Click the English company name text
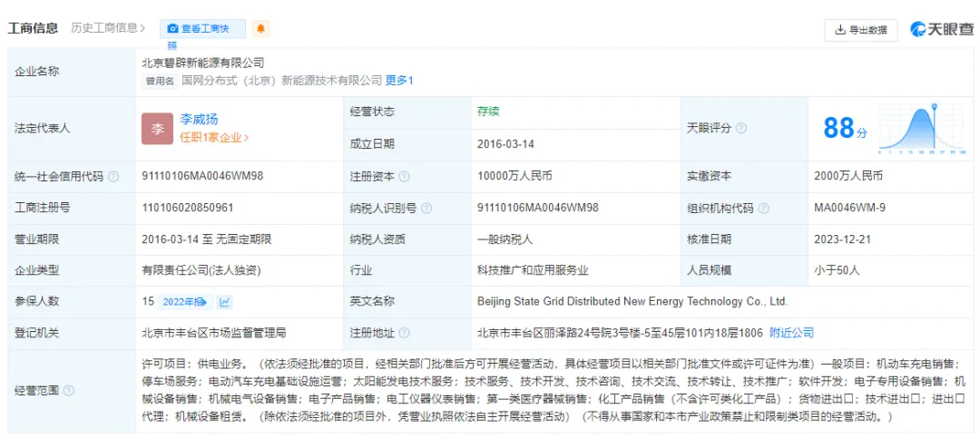 pos(632,302)
